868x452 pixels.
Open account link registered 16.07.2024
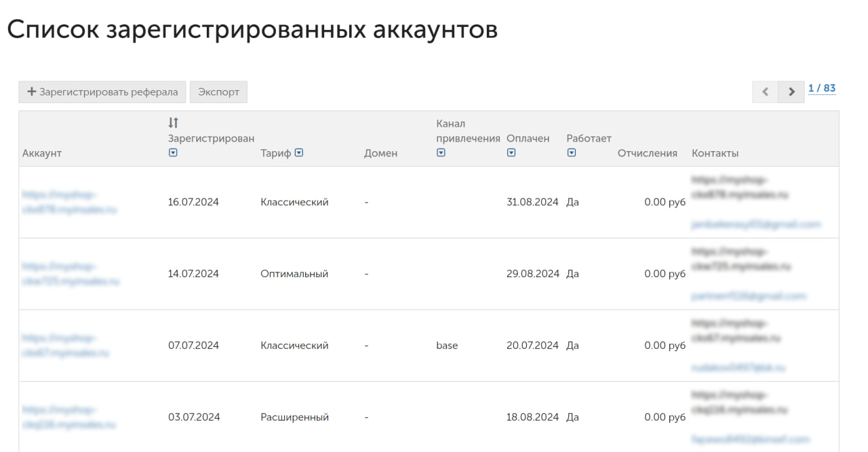click(x=69, y=202)
